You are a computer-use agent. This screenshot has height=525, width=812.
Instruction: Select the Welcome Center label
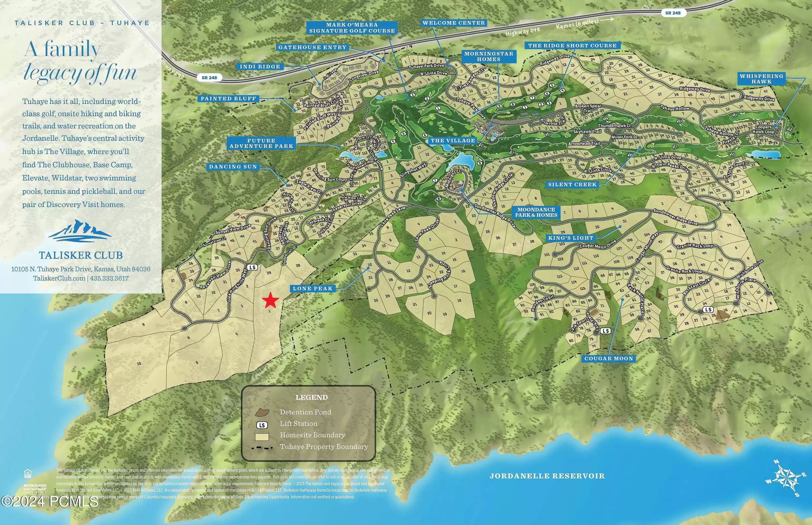(x=453, y=23)
